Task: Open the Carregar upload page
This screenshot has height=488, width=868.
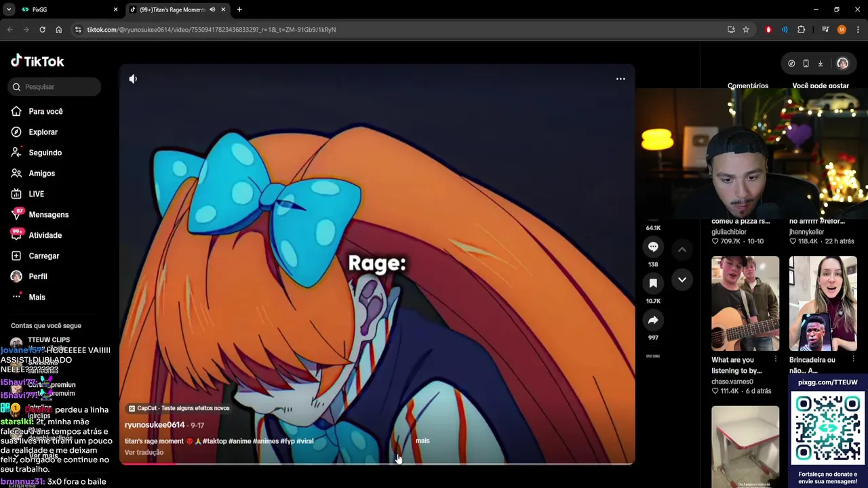Action: point(43,256)
